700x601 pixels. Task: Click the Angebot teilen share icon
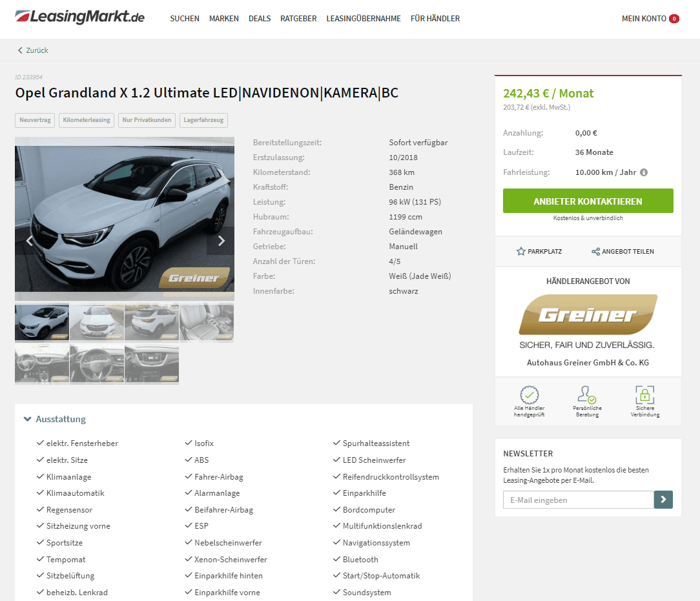(595, 251)
